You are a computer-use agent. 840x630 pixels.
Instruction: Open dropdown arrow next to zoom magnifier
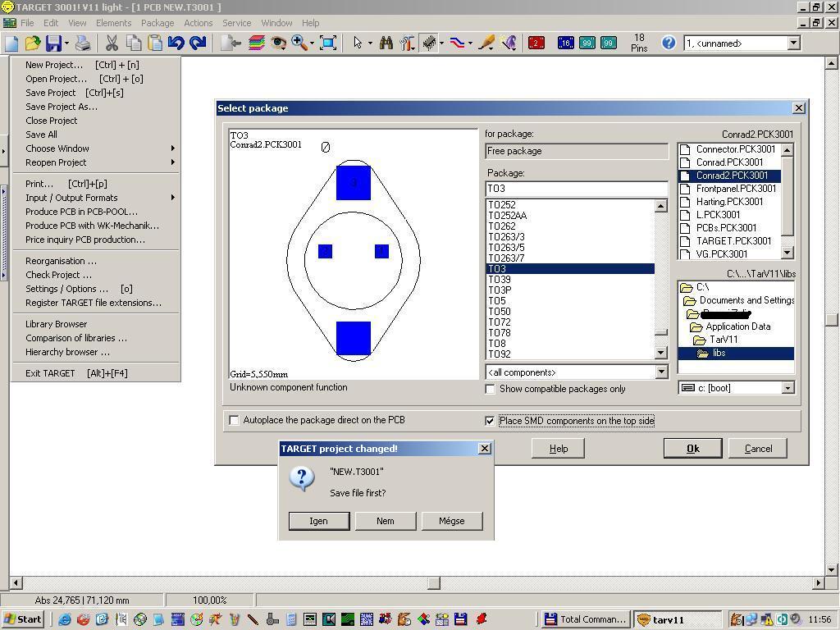point(312,43)
